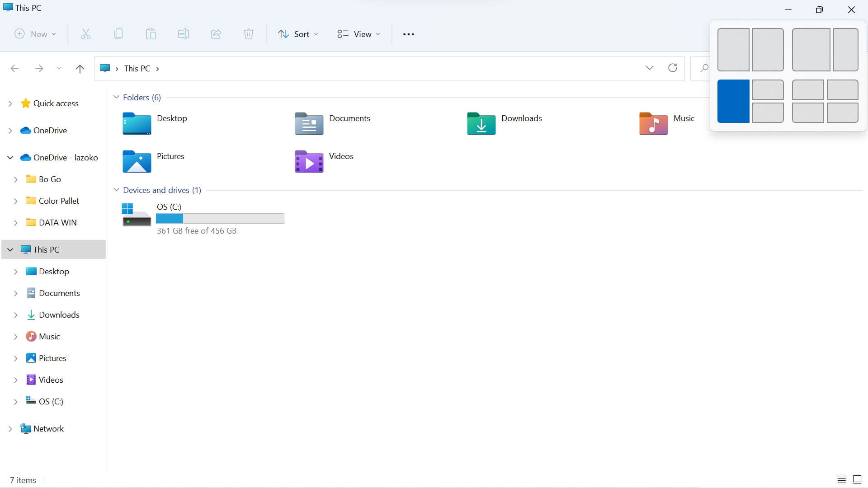Screen dimensions: 868x488
Task: Toggle the View menu options
Action: tap(359, 34)
